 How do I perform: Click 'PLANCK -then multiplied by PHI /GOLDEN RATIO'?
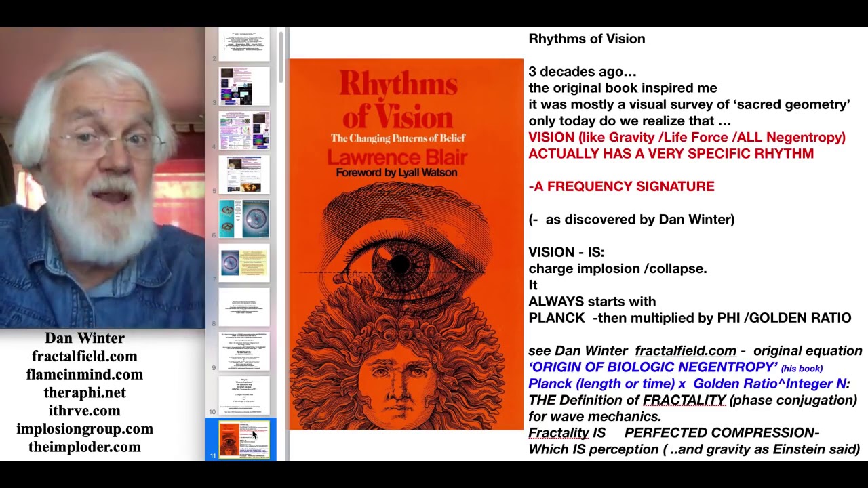[690, 318]
